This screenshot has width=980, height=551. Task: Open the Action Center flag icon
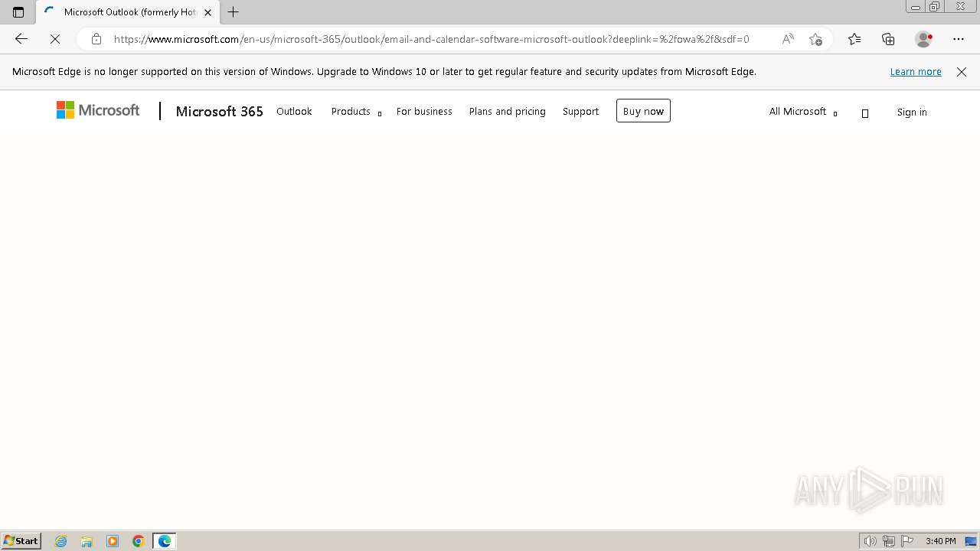pyautogui.click(x=907, y=541)
